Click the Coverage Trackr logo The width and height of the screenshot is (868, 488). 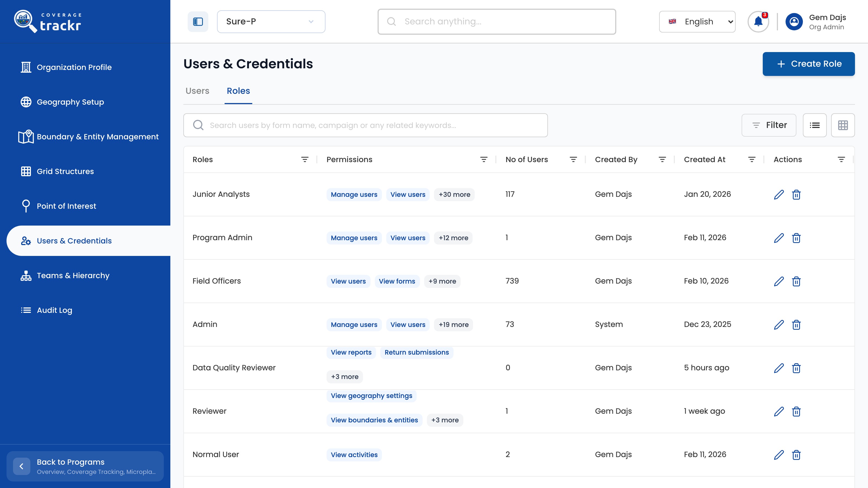tap(47, 22)
